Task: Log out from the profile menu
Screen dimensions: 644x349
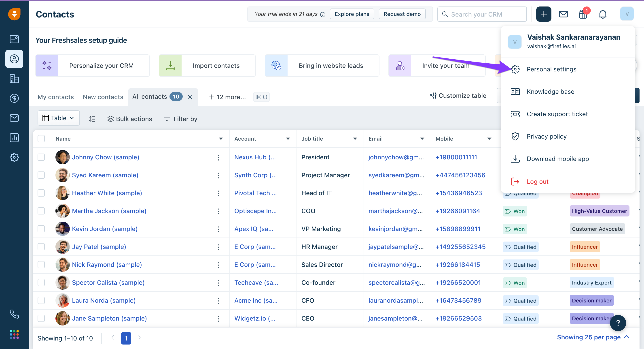Action: (x=568, y=182)
